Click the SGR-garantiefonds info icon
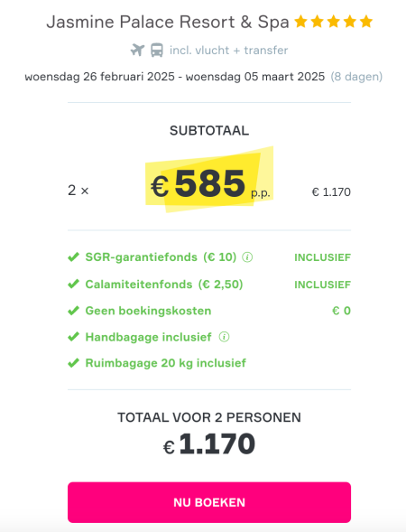 (x=247, y=257)
